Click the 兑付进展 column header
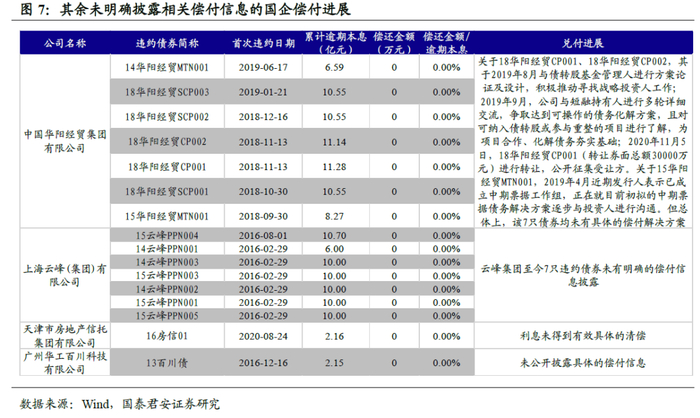This screenshot has width=700, height=418. click(583, 43)
